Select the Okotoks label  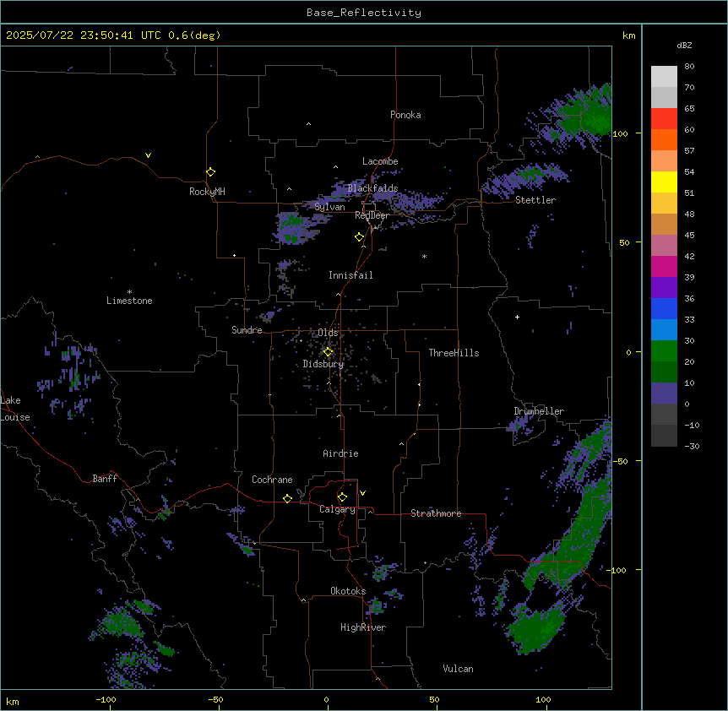pyautogui.click(x=348, y=591)
